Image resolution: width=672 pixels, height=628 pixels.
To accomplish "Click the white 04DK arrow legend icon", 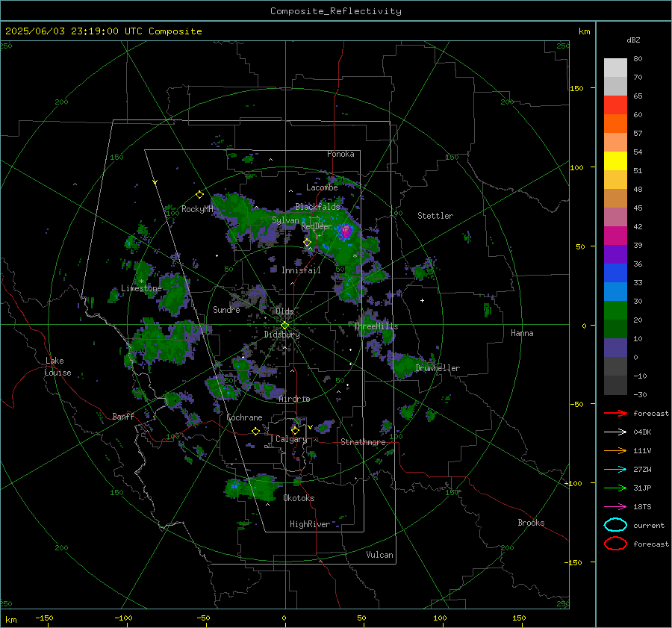I will 615,432.
